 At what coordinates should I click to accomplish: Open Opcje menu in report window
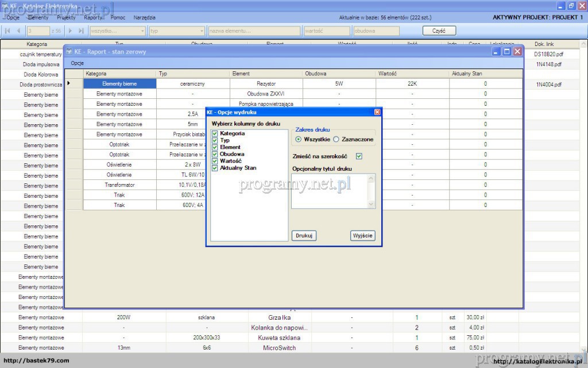point(77,63)
